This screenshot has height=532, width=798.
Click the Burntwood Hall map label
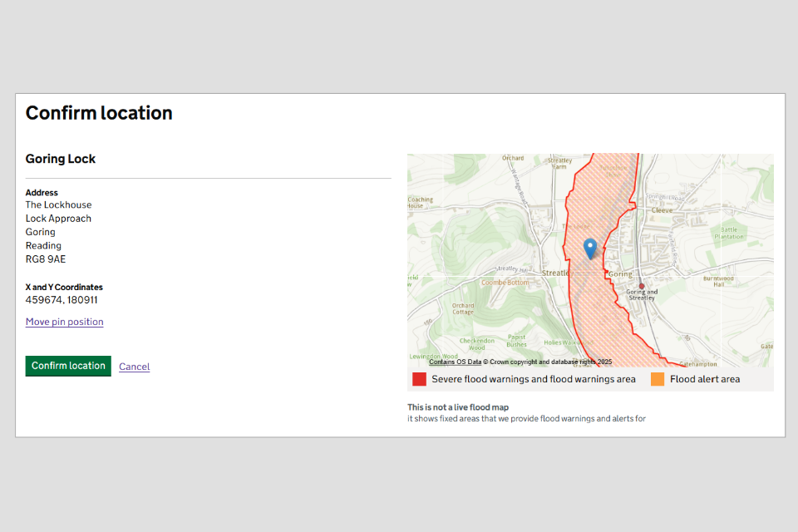[x=717, y=281]
